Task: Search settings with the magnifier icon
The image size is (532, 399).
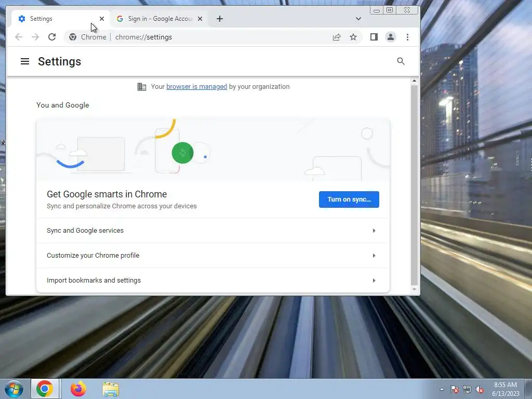Action: coord(401,61)
